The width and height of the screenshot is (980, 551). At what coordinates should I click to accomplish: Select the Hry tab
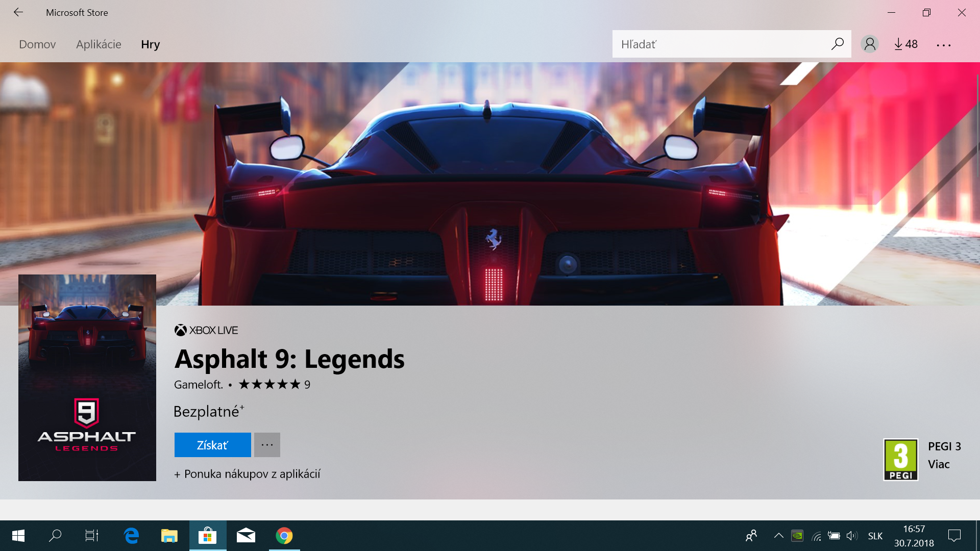click(151, 44)
